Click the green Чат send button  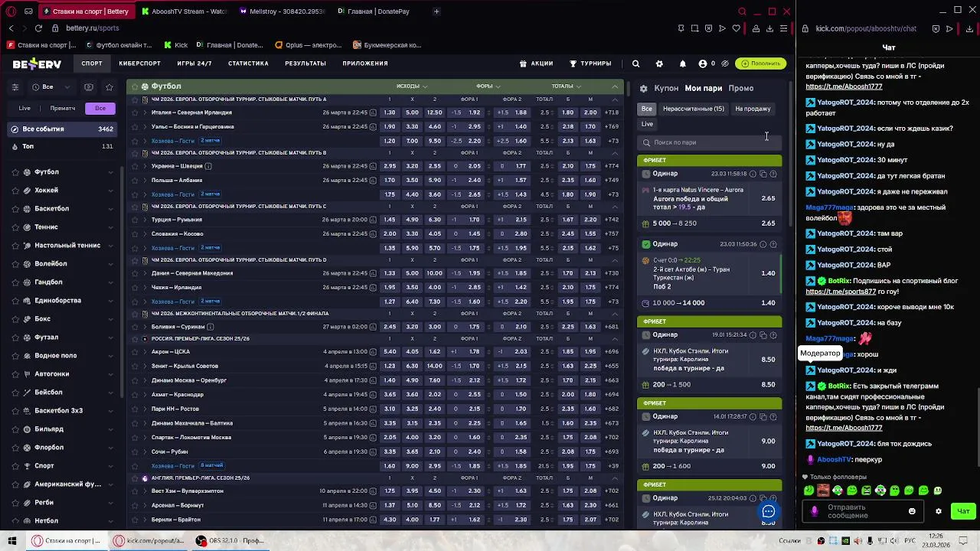pos(963,511)
